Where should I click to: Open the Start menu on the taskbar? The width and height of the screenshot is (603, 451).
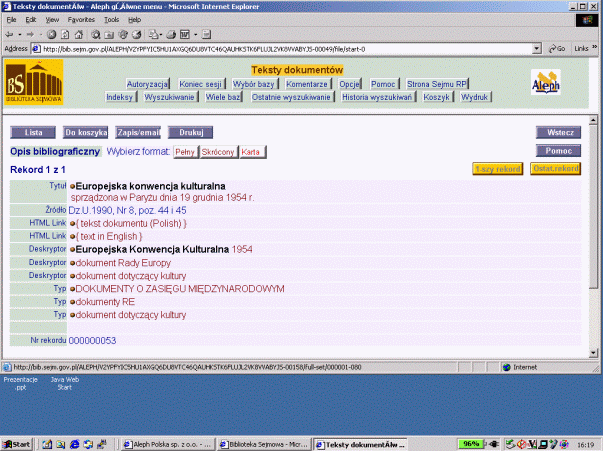point(16,443)
